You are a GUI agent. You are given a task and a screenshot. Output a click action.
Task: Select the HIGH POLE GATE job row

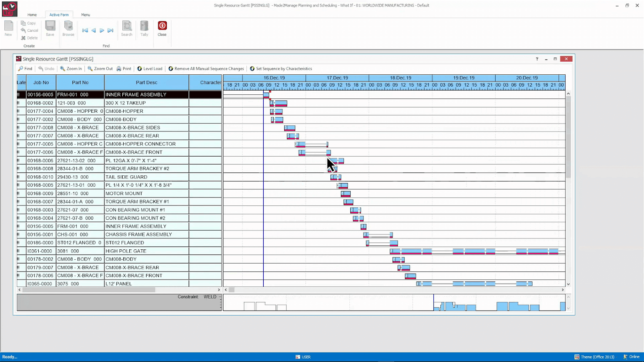point(126,251)
